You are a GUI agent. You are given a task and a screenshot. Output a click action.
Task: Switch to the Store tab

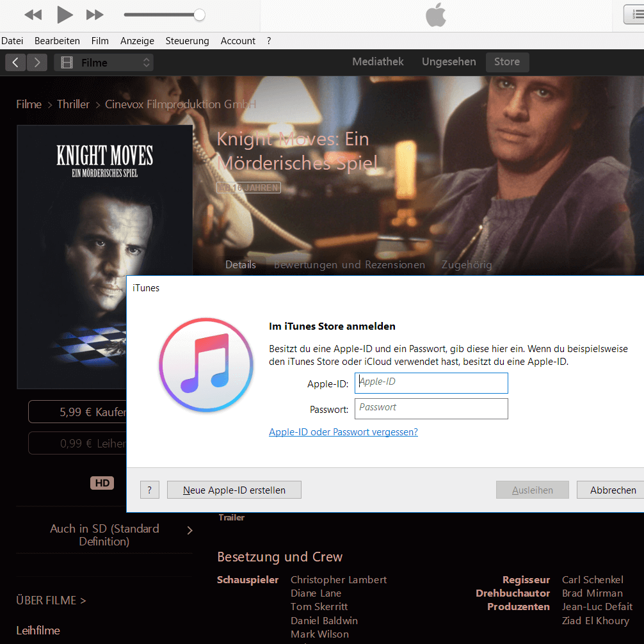tap(507, 62)
